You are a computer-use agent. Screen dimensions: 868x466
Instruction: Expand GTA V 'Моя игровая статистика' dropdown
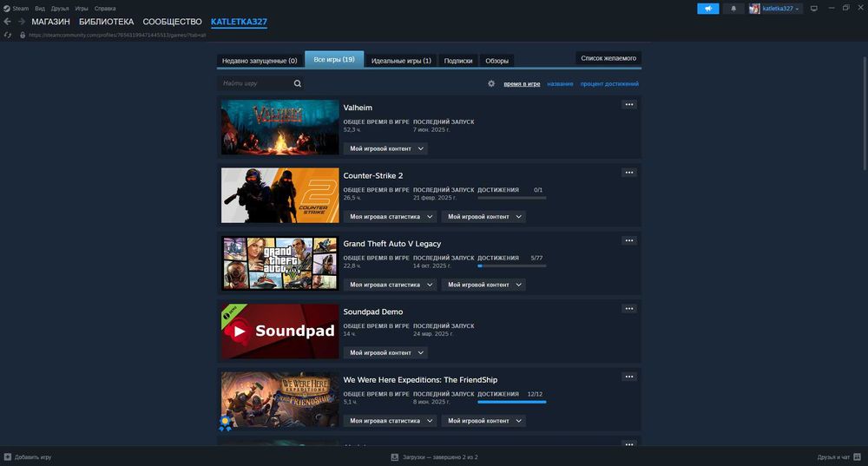(390, 285)
